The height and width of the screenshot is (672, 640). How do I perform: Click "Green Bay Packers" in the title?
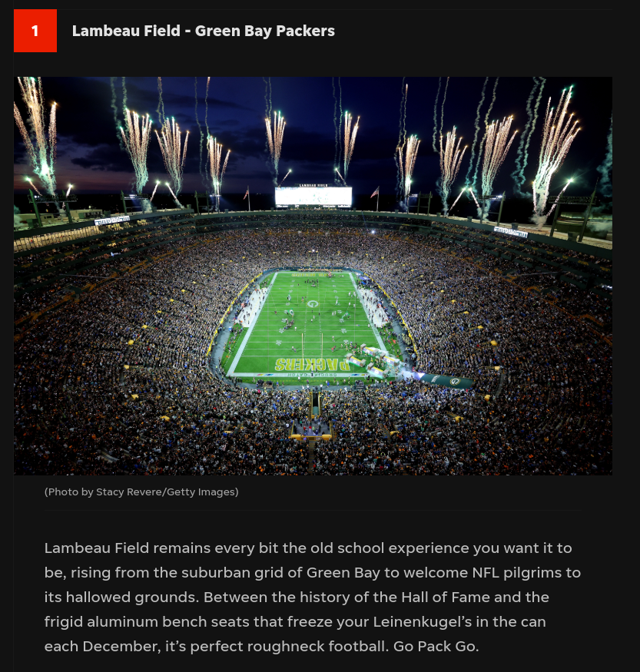coord(265,31)
